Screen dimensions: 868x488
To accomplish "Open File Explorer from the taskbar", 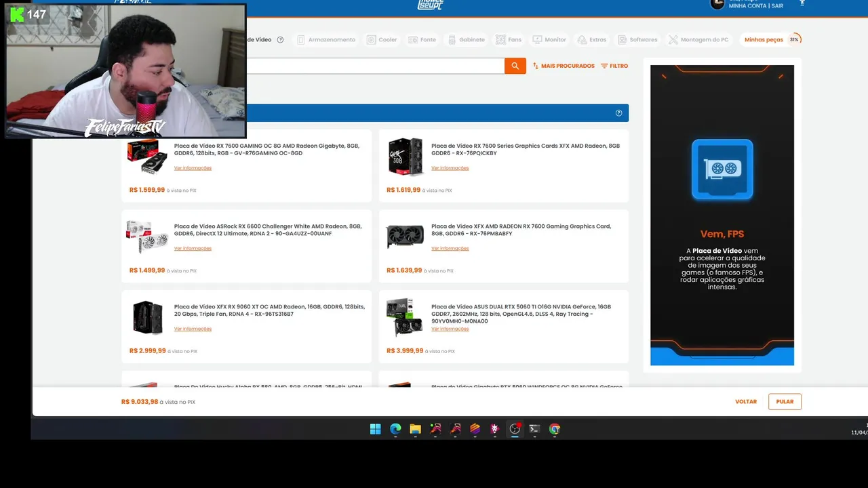I will (415, 428).
